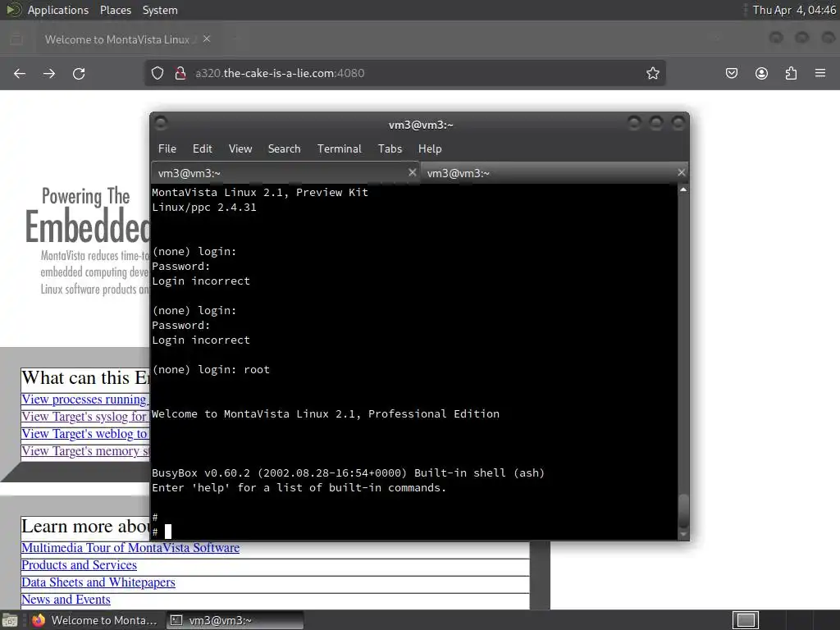Open the System panel menu
The height and width of the screenshot is (630, 840).
160,10
